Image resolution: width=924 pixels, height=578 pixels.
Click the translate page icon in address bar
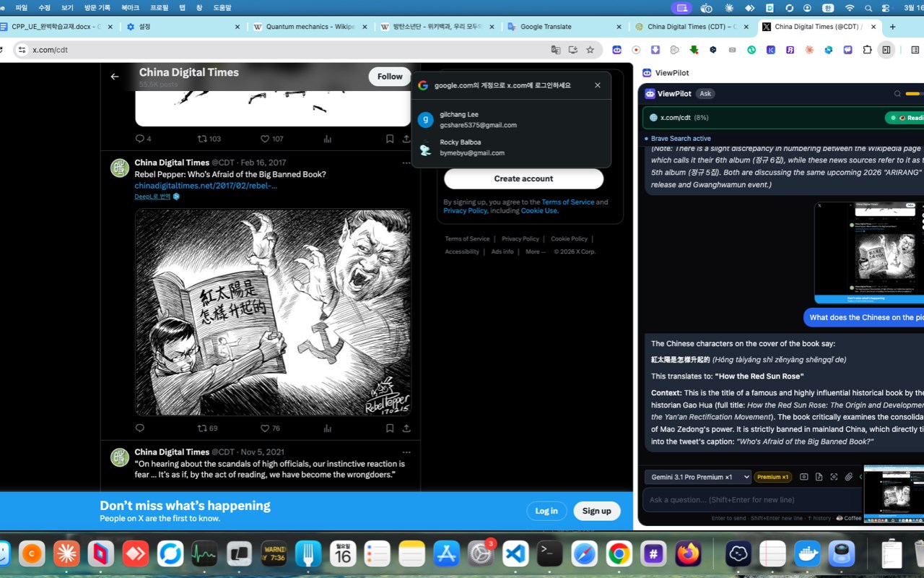click(x=556, y=50)
